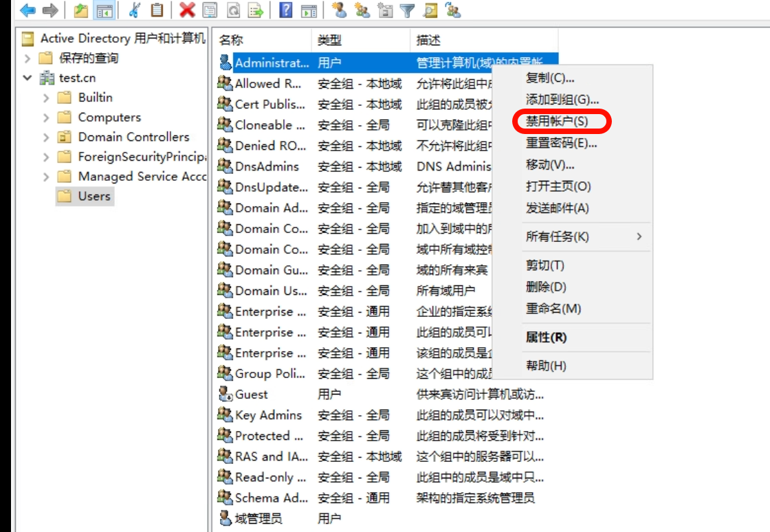Create a new group with the two-users icon
The width and height of the screenshot is (770, 532).
(362, 10)
